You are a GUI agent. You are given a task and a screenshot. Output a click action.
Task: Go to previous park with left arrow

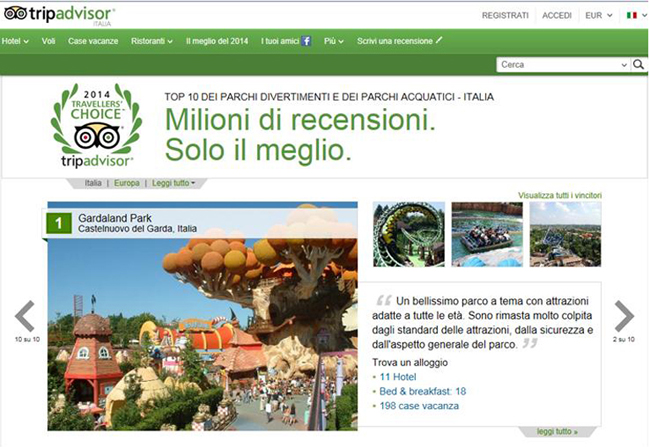pos(25,316)
